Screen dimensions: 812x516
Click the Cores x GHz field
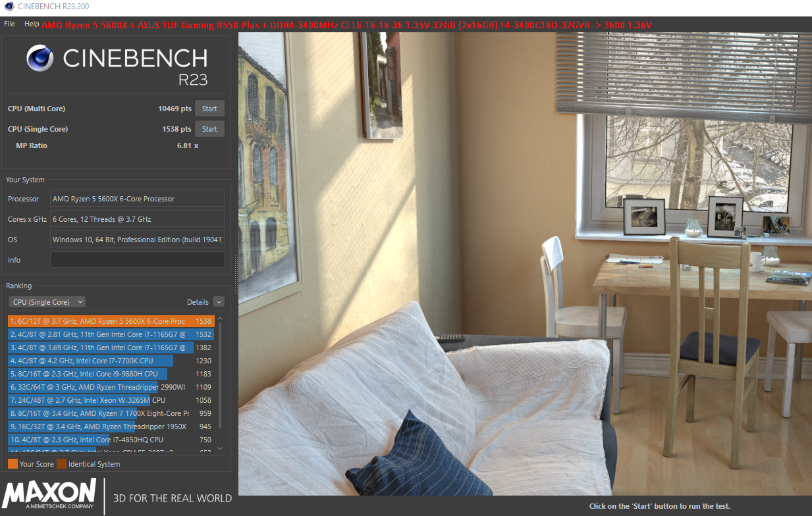[x=137, y=219]
